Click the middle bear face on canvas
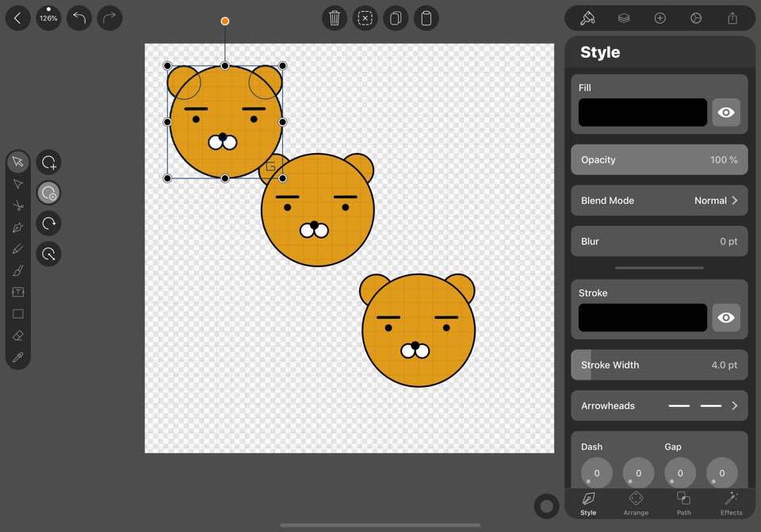This screenshot has height=532, width=761. click(317, 209)
